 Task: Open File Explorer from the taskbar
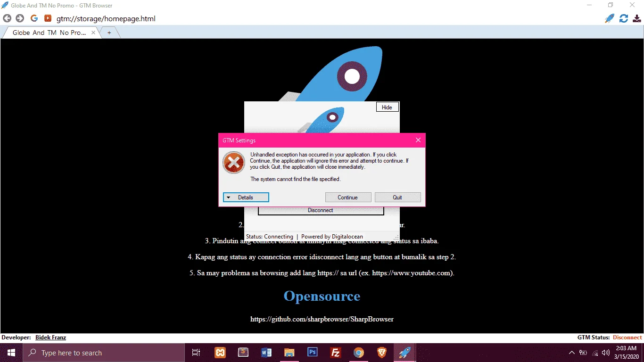point(289,353)
